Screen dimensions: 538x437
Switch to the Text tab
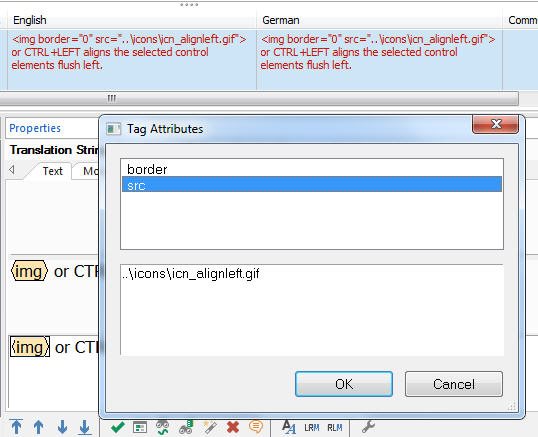(x=52, y=171)
